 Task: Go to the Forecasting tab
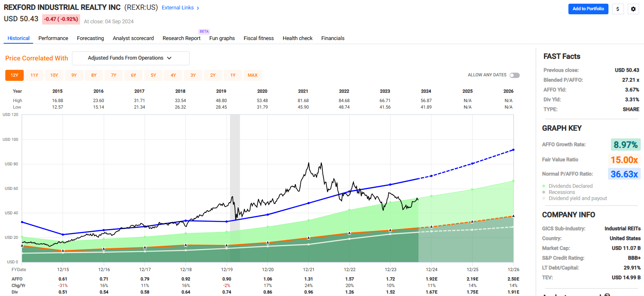[x=90, y=38]
